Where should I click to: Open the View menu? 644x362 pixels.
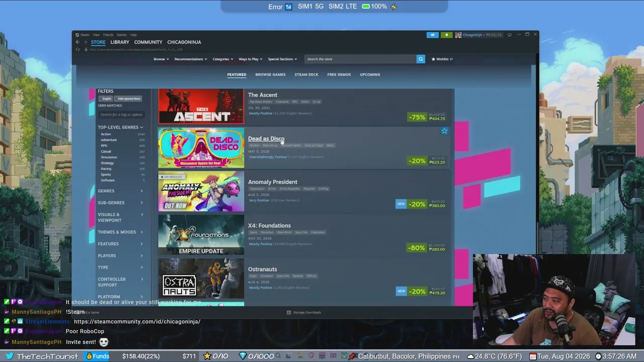pyautogui.click(x=96, y=35)
